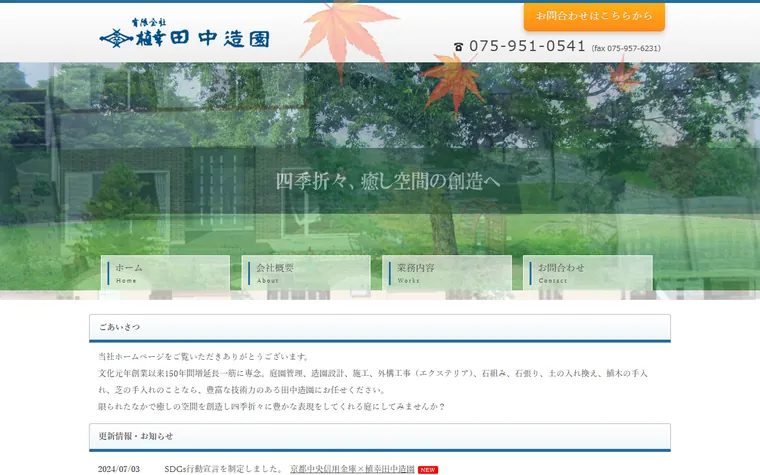Click the 植幸田中造園 company logo

tap(185, 33)
